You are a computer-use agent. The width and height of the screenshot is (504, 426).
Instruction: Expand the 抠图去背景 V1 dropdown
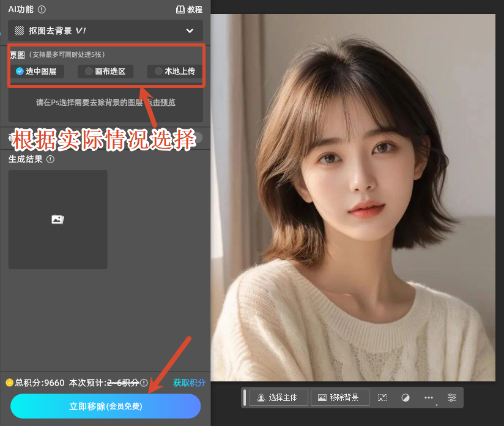[190, 30]
